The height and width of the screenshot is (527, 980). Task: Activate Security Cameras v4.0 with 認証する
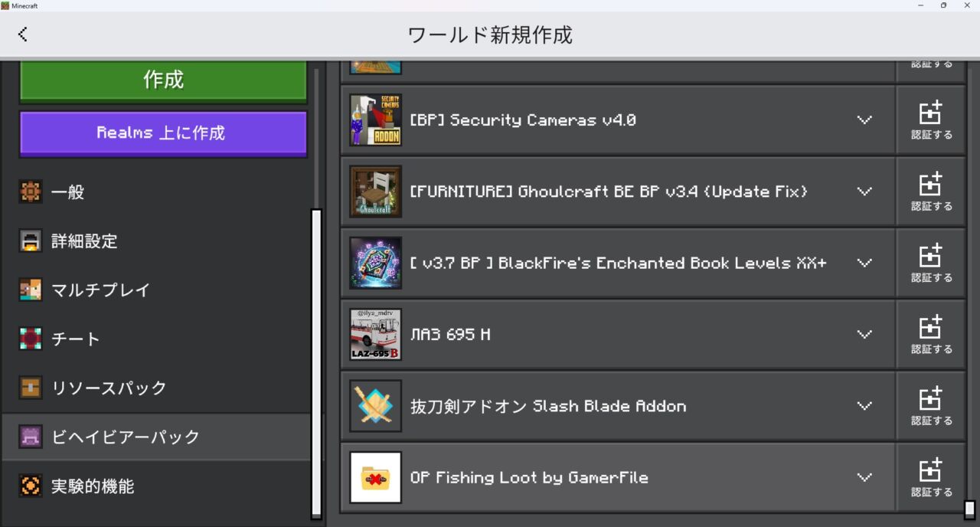931,120
